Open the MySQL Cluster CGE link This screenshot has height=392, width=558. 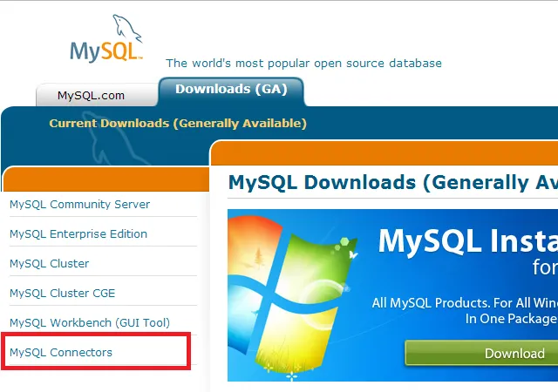(62, 293)
